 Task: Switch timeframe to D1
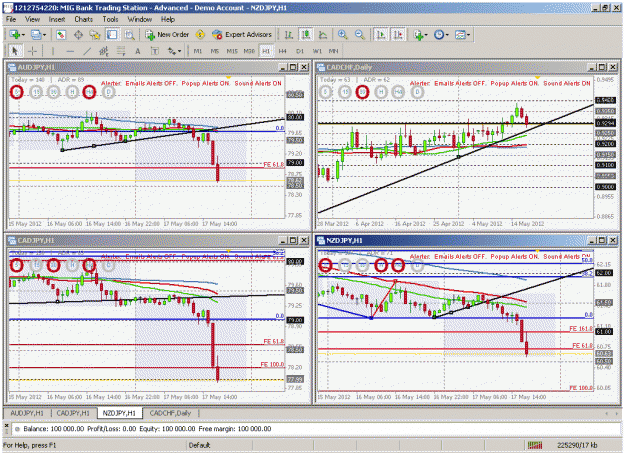click(x=300, y=51)
